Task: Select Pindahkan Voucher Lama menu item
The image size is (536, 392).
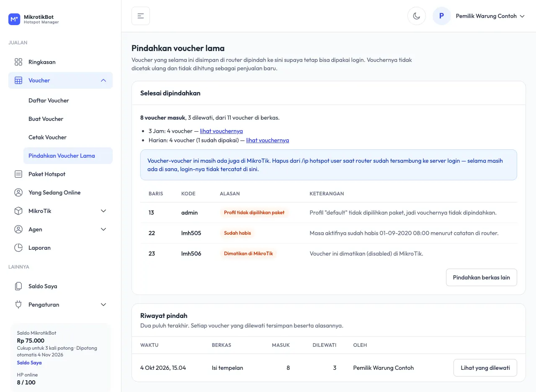Action: pos(68,156)
